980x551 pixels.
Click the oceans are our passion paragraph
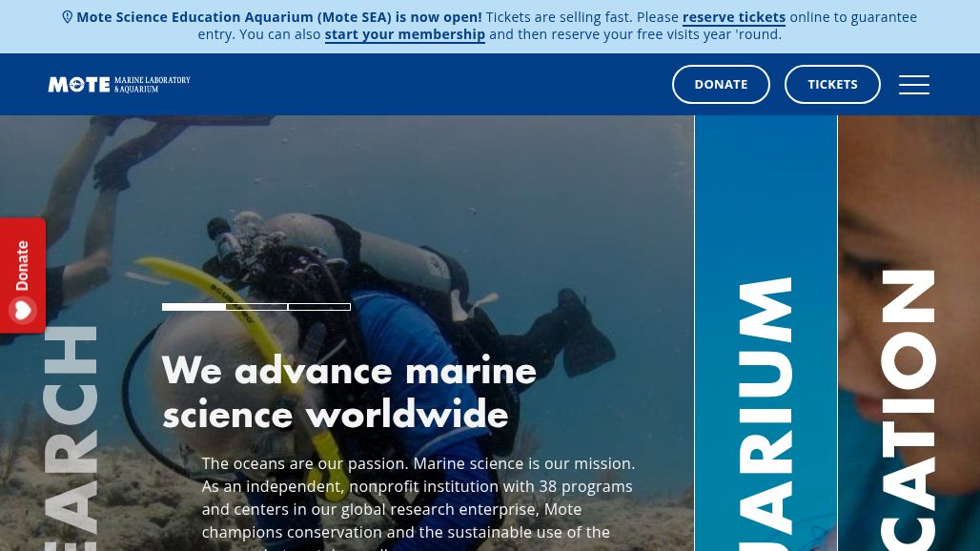pyautogui.click(x=419, y=503)
